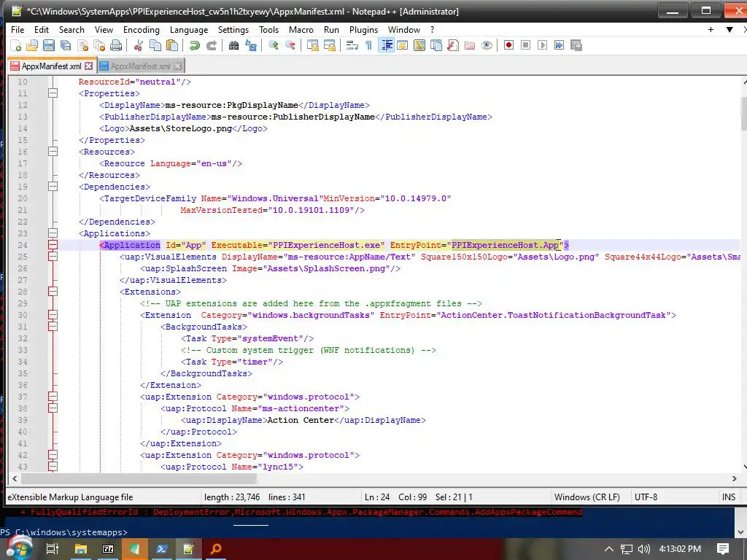
Task: Toggle INS overtype mode in status bar
Action: coord(729,497)
